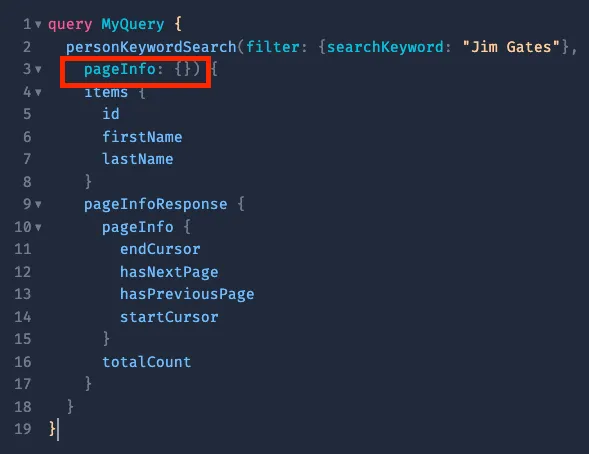Click the hasNextPage field
Image resolution: width=589 pixels, height=454 pixels.
pyautogui.click(x=169, y=272)
